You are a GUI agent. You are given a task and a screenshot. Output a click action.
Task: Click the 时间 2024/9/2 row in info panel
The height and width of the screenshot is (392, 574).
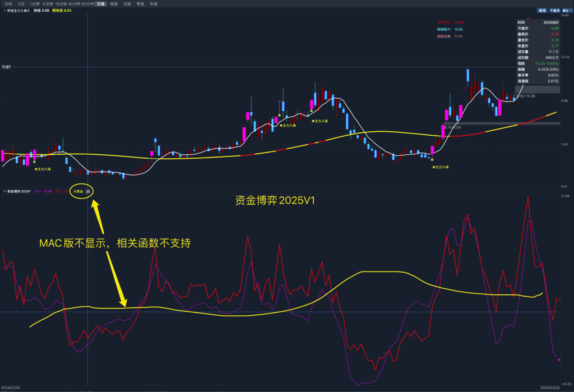(538, 22)
